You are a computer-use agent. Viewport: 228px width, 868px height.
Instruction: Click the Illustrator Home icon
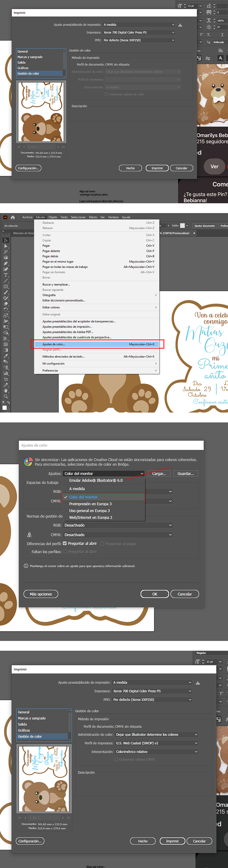click(13, 217)
